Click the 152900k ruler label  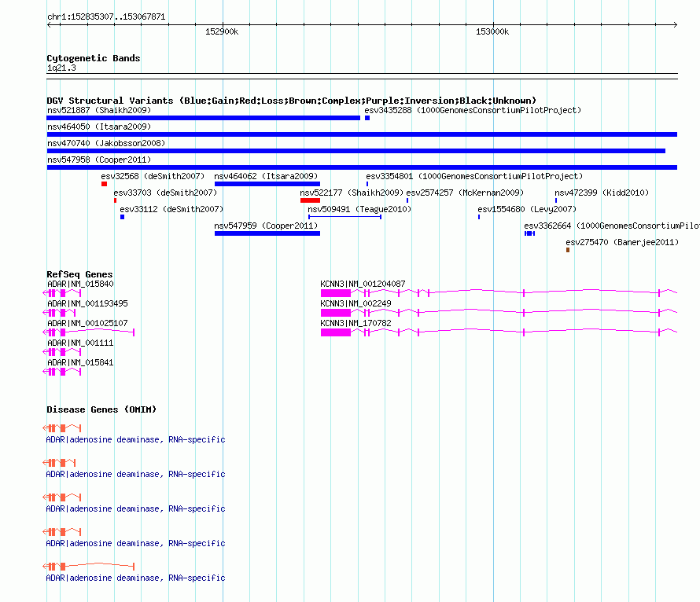click(222, 32)
